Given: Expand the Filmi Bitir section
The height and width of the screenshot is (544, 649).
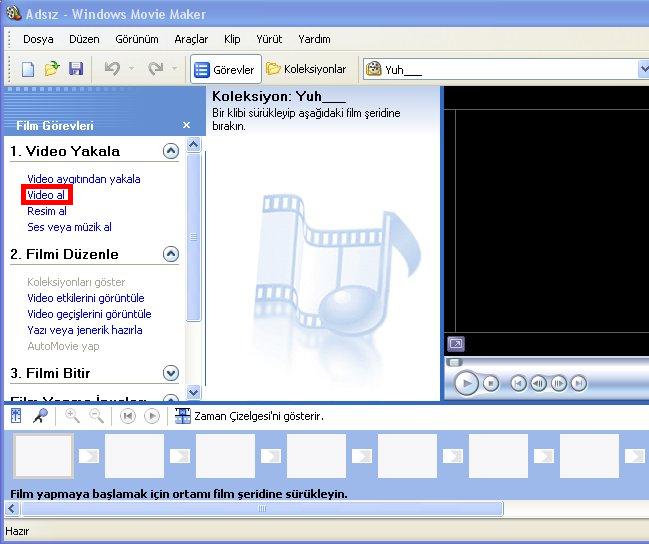Looking at the screenshot, I should [x=170, y=373].
